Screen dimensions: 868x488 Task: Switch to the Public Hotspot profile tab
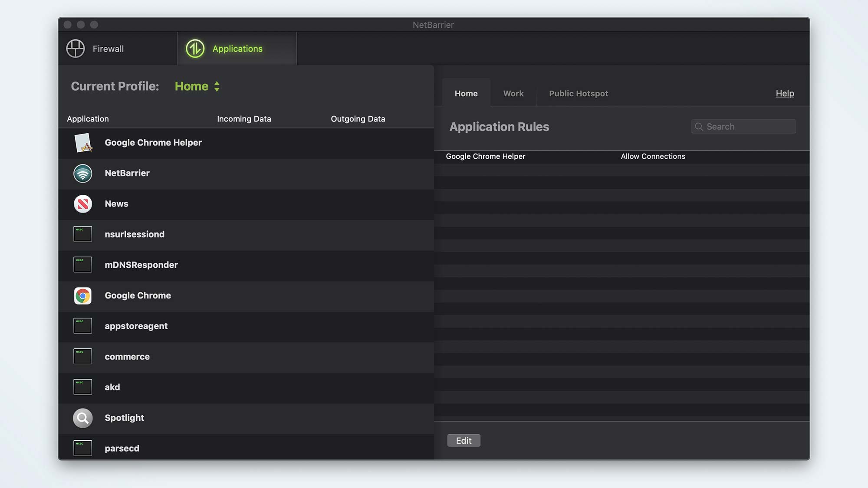point(578,92)
